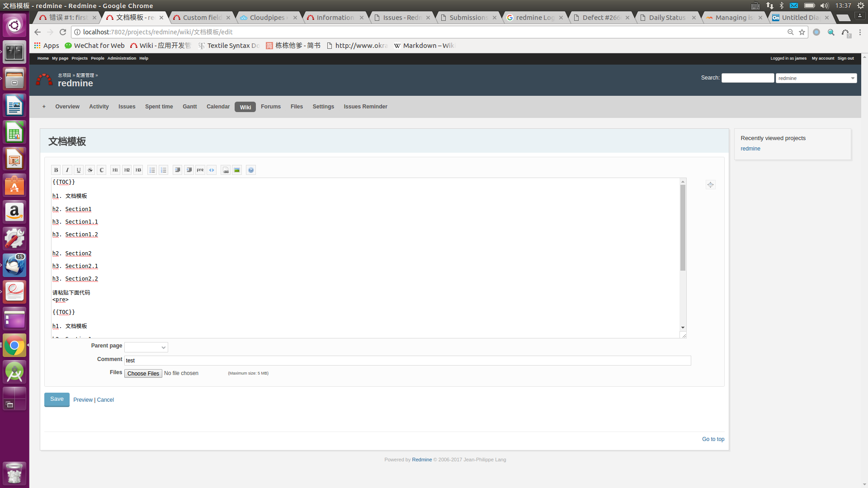This screenshot has height=488, width=868.
Task: Click Home in top menu
Action: pos(43,58)
